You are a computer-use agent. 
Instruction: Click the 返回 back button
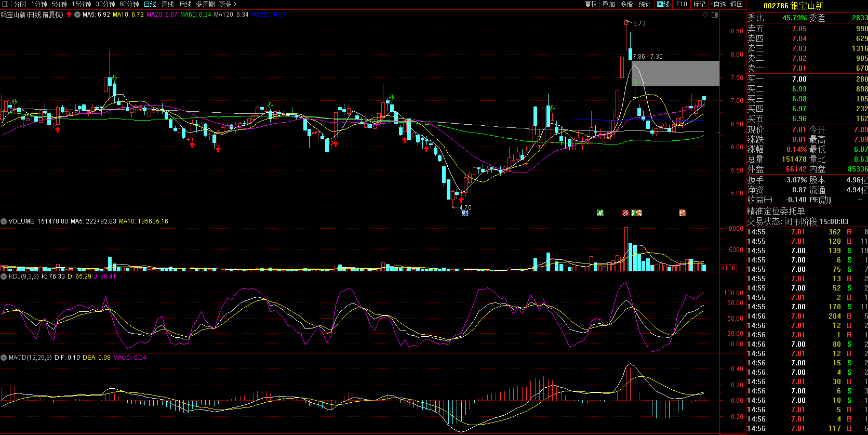pos(737,4)
